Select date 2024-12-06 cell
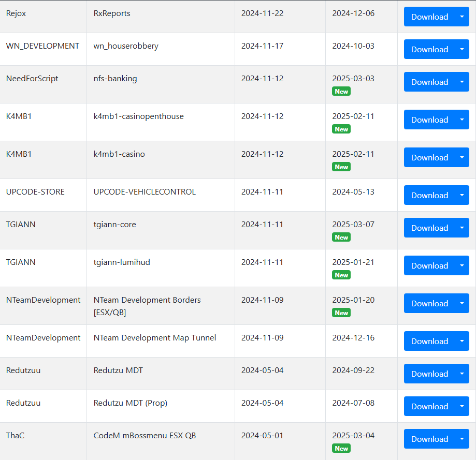The height and width of the screenshot is (460, 476). [x=361, y=17]
